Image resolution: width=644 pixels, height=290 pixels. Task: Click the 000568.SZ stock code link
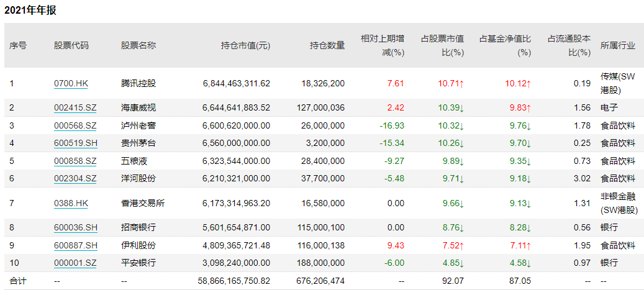click(x=75, y=125)
